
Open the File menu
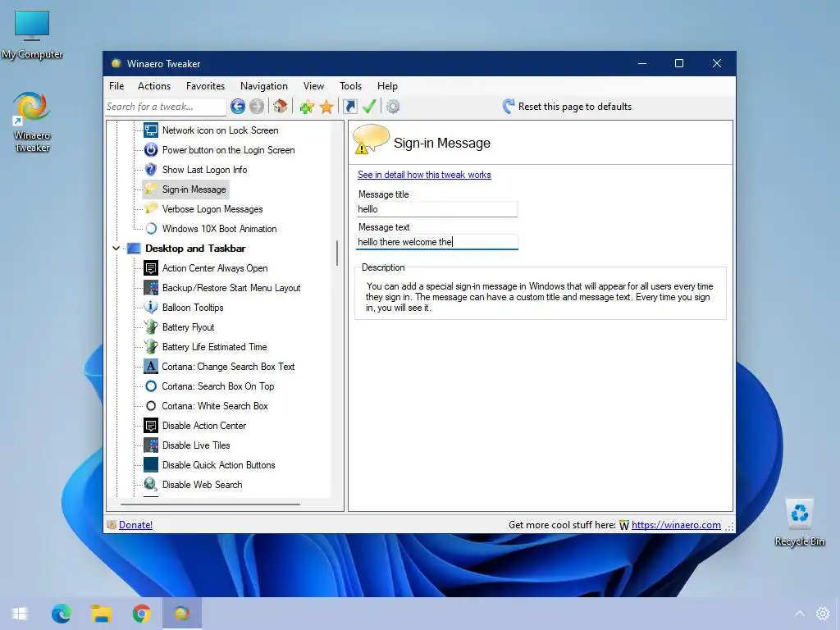(116, 85)
